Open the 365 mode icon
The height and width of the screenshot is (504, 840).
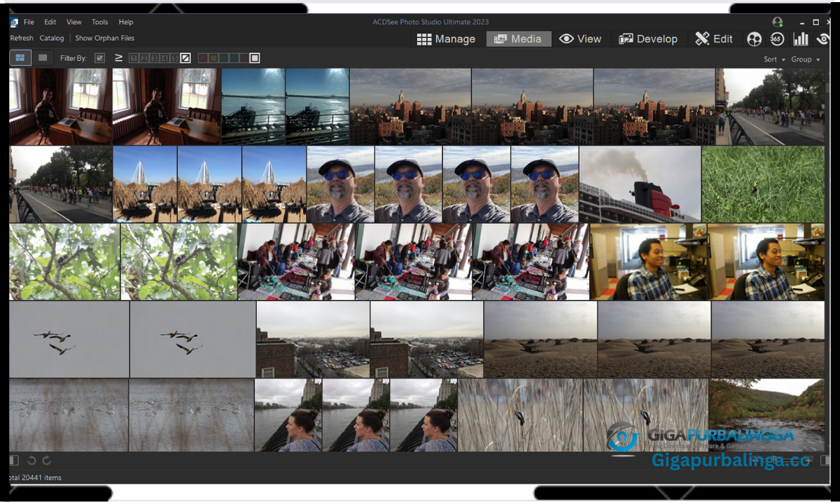(x=777, y=39)
